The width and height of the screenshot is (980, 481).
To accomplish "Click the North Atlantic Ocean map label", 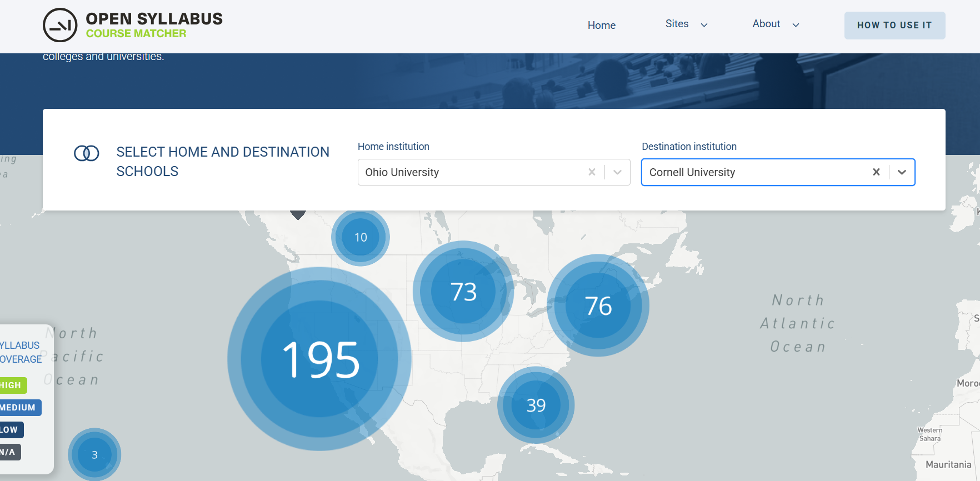I will tap(798, 323).
